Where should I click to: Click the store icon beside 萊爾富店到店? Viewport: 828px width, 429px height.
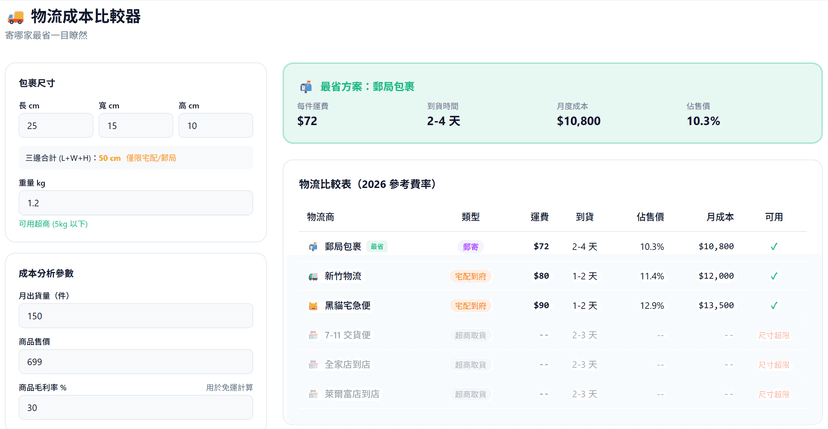pos(313,394)
